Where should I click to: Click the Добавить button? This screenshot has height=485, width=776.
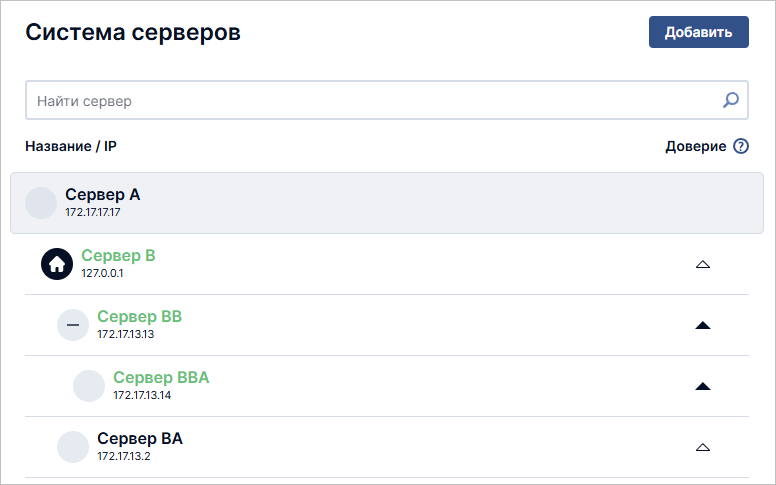pyautogui.click(x=699, y=32)
